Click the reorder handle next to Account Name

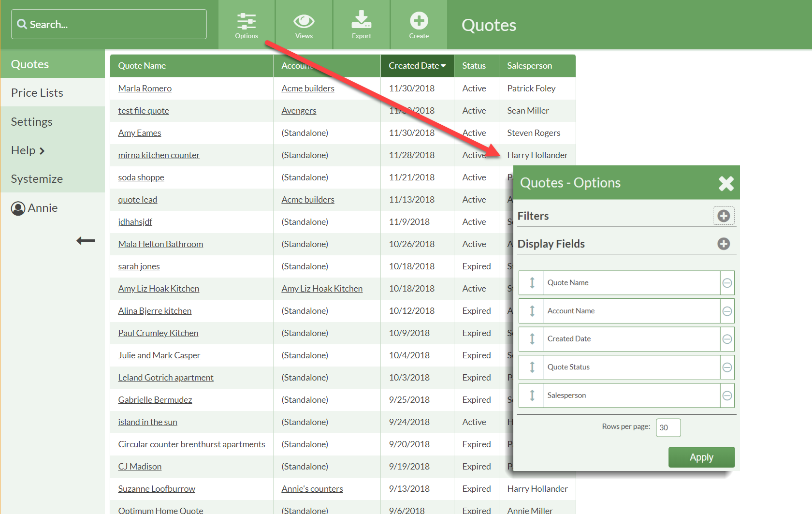point(531,311)
